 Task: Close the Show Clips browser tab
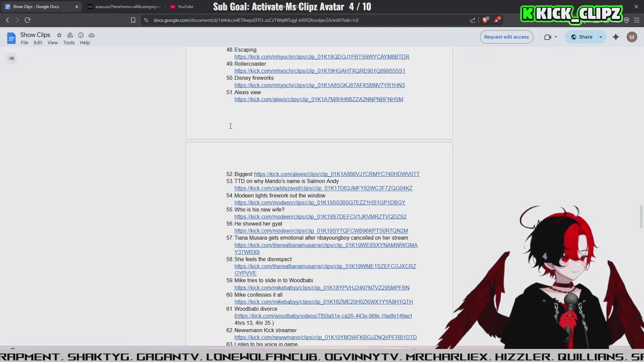coord(76,7)
